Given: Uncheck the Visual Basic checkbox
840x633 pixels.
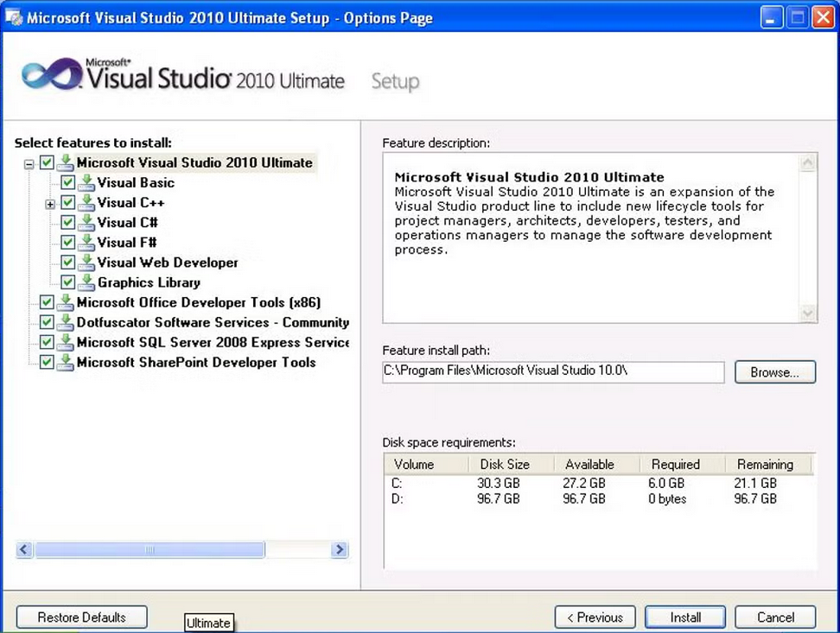Looking at the screenshot, I should tap(67, 182).
